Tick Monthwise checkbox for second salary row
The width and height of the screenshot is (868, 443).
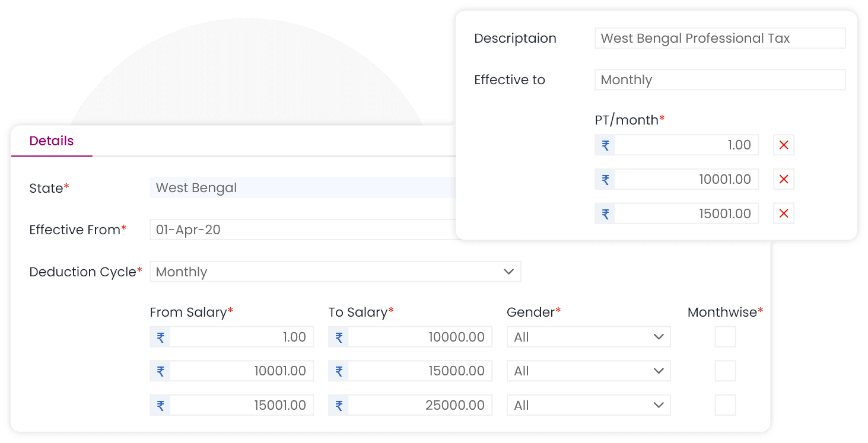725,371
